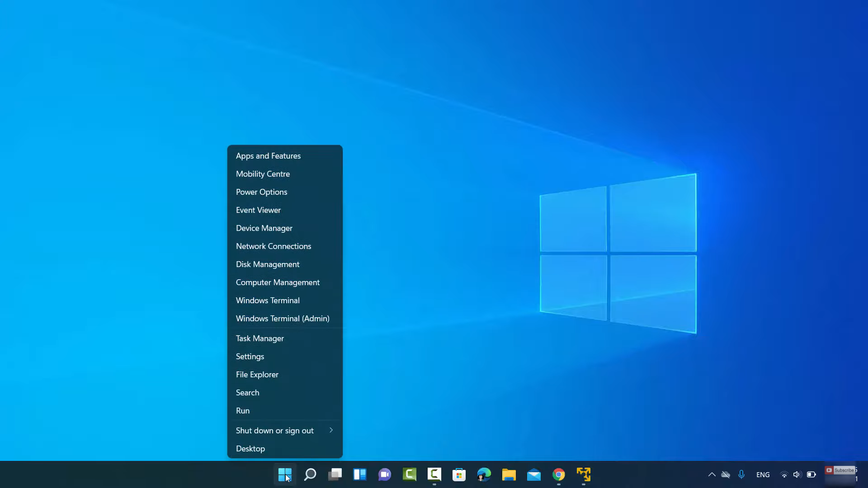Viewport: 868px width, 488px height.
Task: Open Task Manager from context menu
Action: [260, 338]
